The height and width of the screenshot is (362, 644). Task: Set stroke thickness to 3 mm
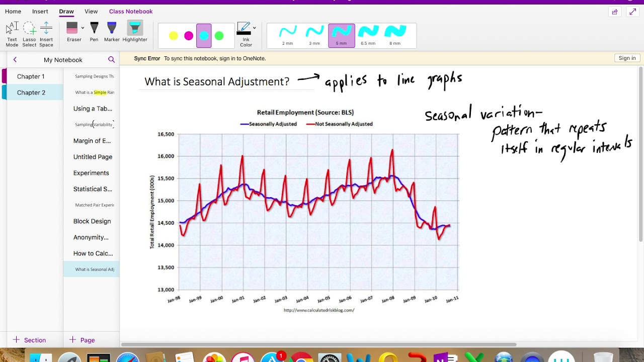click(314, 36)
